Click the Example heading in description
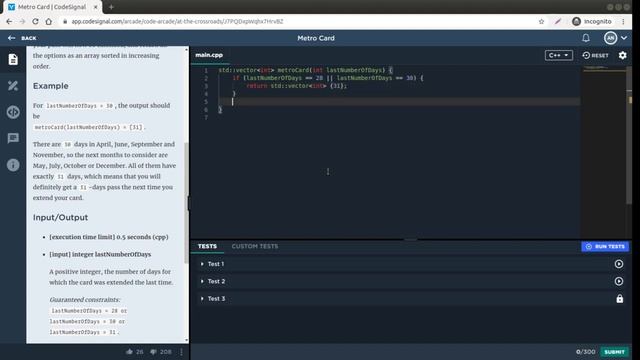Screen dimensions: 640x360 51,86
